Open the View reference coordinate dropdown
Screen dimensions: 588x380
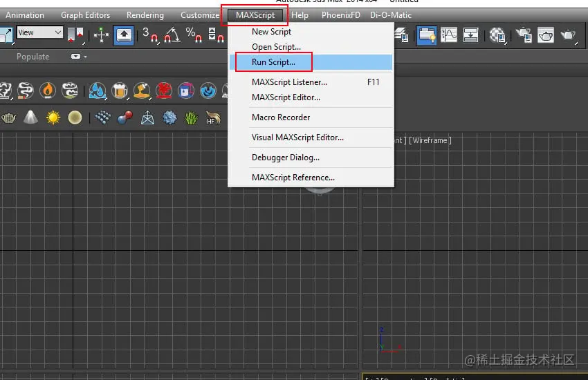39,32
